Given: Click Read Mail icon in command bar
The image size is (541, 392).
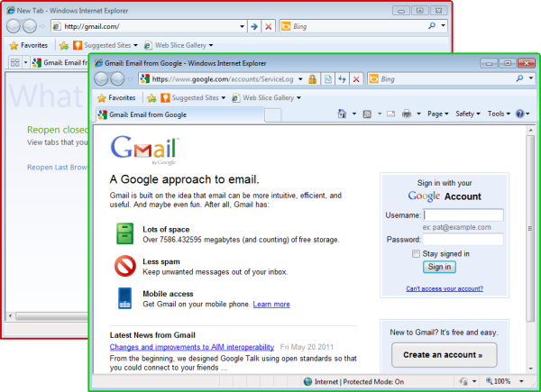Looking at the screenshot, I should 390,114.
